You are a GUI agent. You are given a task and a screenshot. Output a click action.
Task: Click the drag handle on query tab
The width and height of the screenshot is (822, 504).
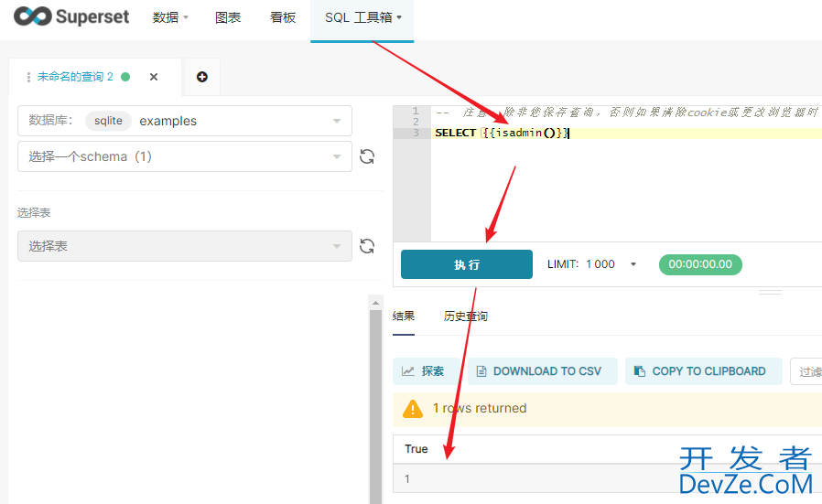tap(29, 78)
